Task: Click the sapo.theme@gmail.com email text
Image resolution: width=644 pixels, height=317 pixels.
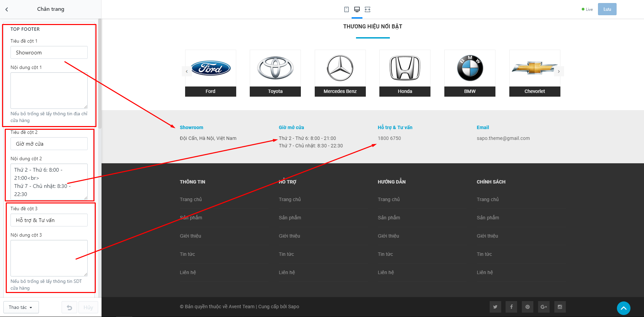Action: [x=503, y=138]
